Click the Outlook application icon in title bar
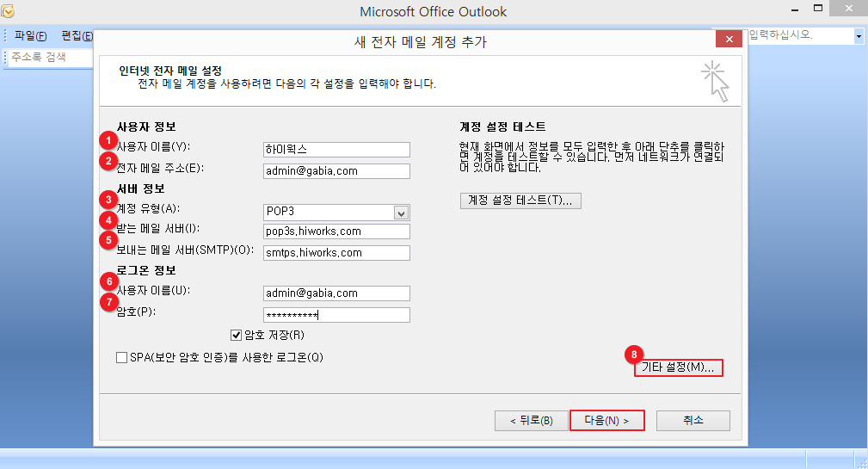Image resolution: width=868 pixels, height=469 pixels. [8, 10]
